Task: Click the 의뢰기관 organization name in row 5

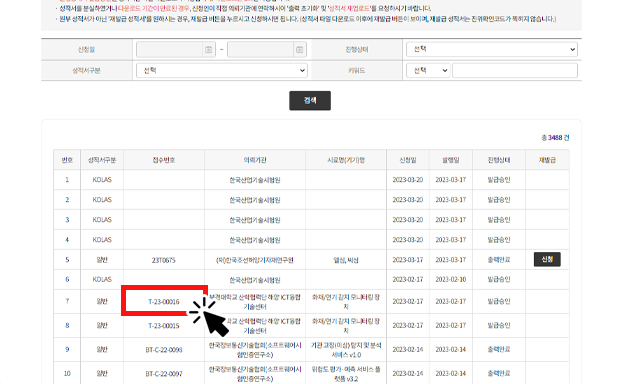Action: click(255, 260)
